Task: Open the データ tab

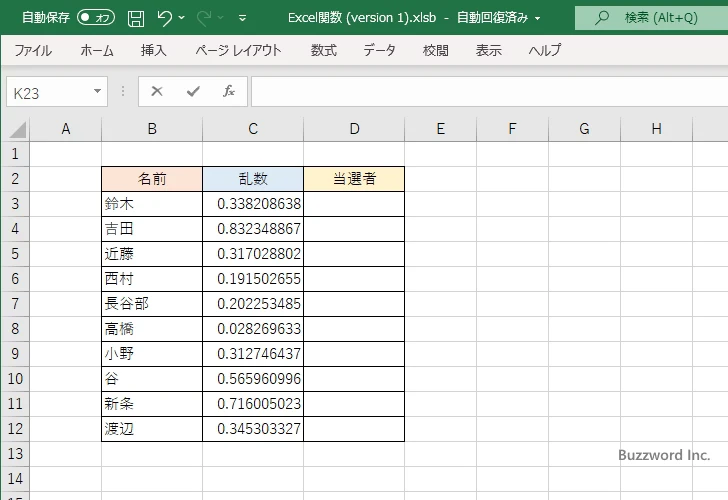Action: 379,50
